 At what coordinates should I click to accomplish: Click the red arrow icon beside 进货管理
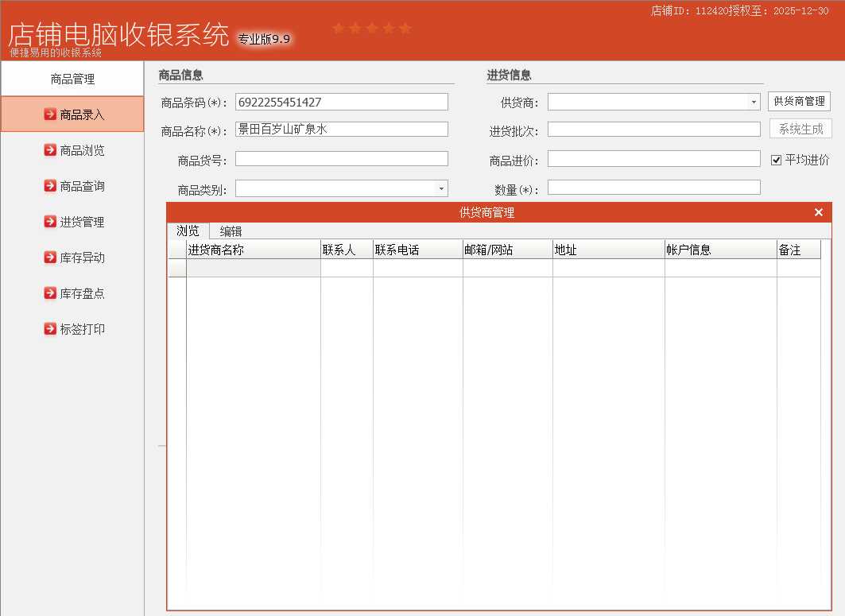pos(50,222)
